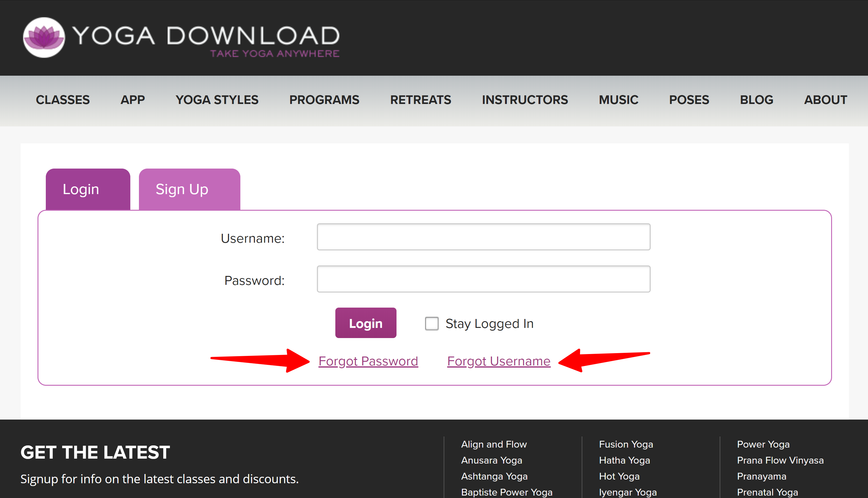
Task: Open Baptiste Power Yoga footer link
Action: click(507, 492)
